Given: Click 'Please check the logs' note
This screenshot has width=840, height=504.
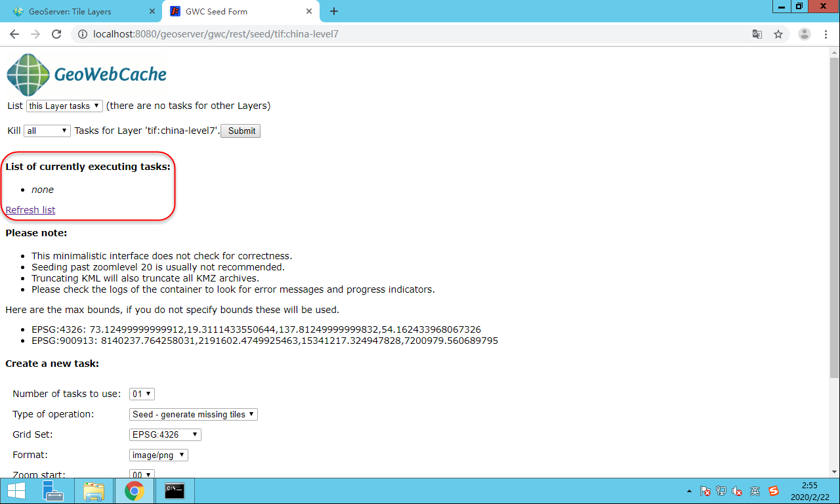Looking at the screenshot, I should pos(233,289).
